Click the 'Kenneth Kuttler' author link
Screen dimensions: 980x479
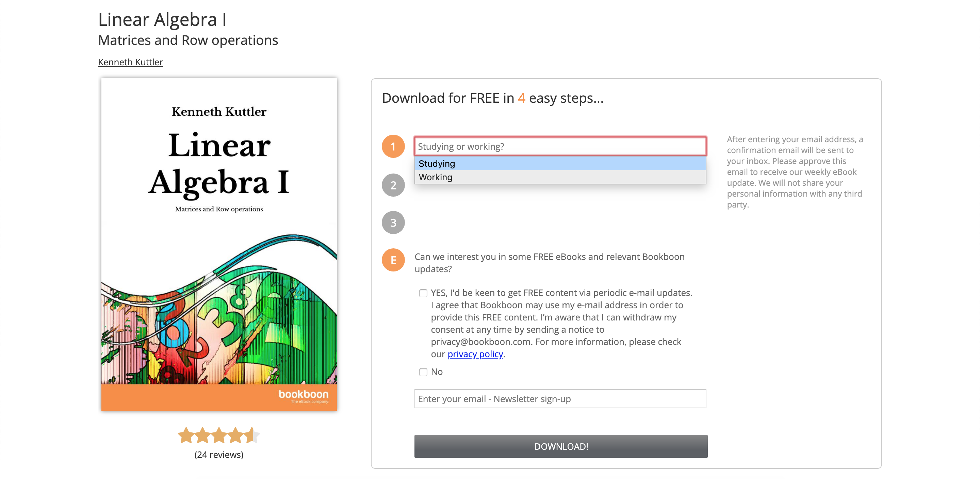pos(131,61)
